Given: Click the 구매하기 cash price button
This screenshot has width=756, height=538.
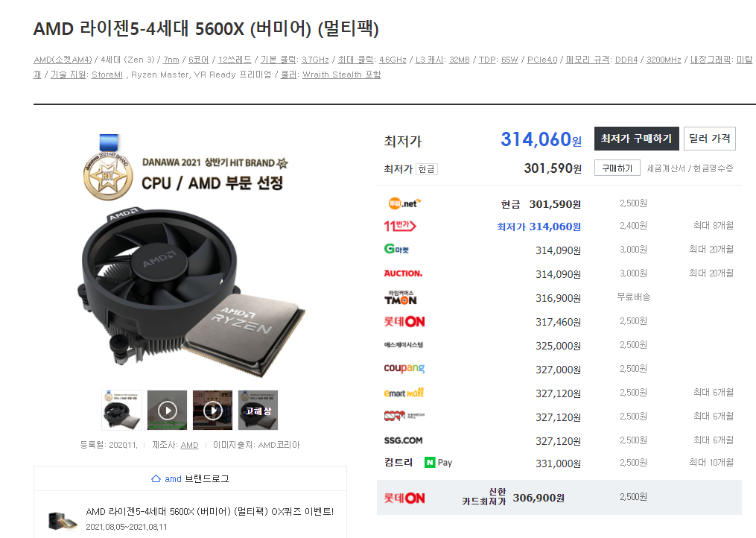Looking at the screenshot, I should [x=617, y=168].
